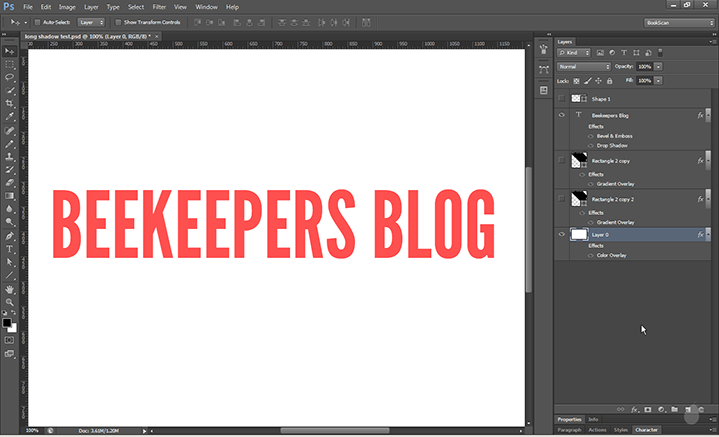Click the foreground color swatch
Screen dimensions: 719x437
click(7, 323)
